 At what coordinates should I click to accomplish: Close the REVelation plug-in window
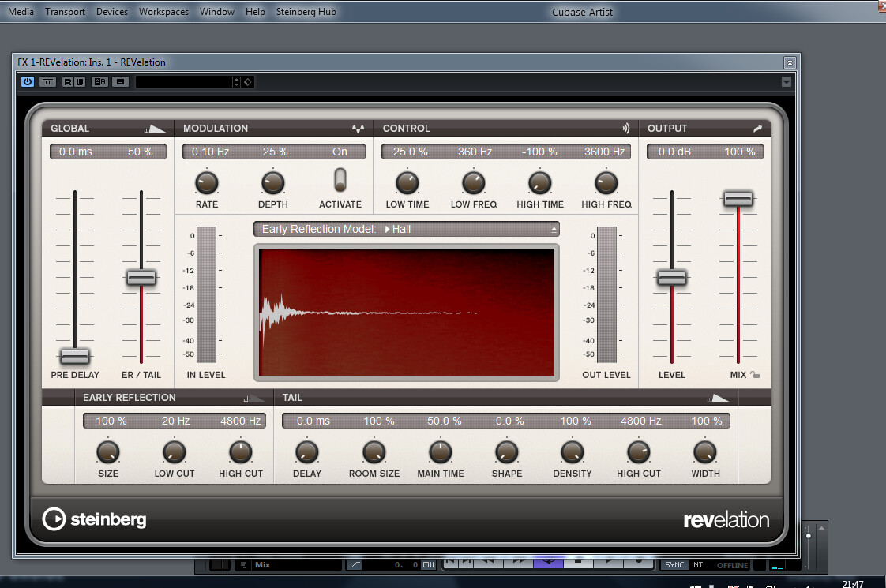[790, 62]
